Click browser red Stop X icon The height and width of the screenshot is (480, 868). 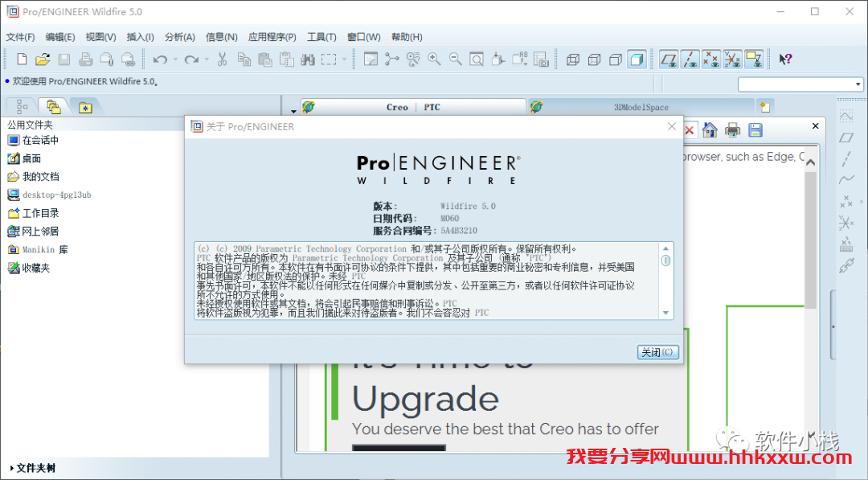tap(690, 131)
